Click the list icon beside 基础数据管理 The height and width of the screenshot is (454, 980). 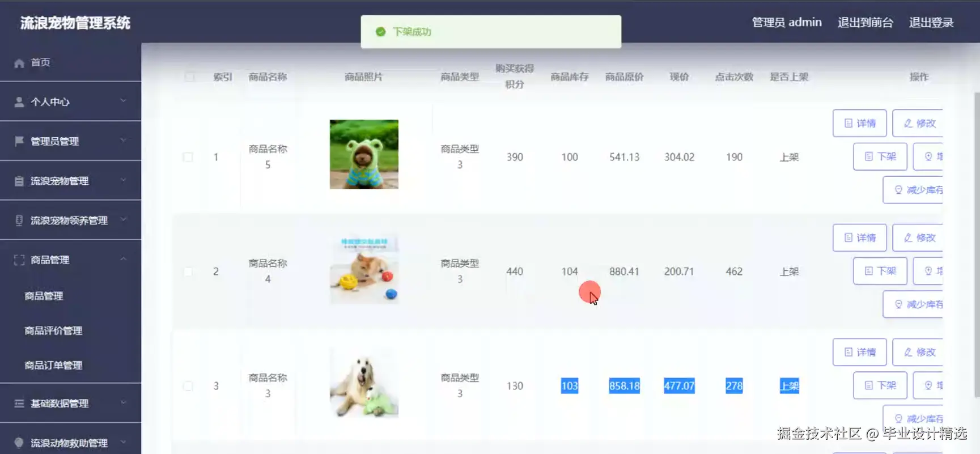(x=19, y=404)
